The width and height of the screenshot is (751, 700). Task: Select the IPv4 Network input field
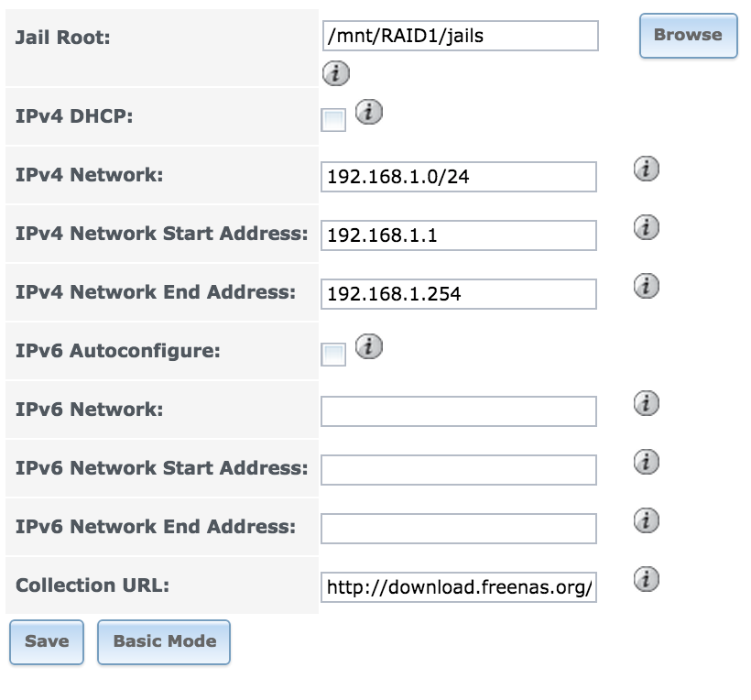[x=459, y=177]
